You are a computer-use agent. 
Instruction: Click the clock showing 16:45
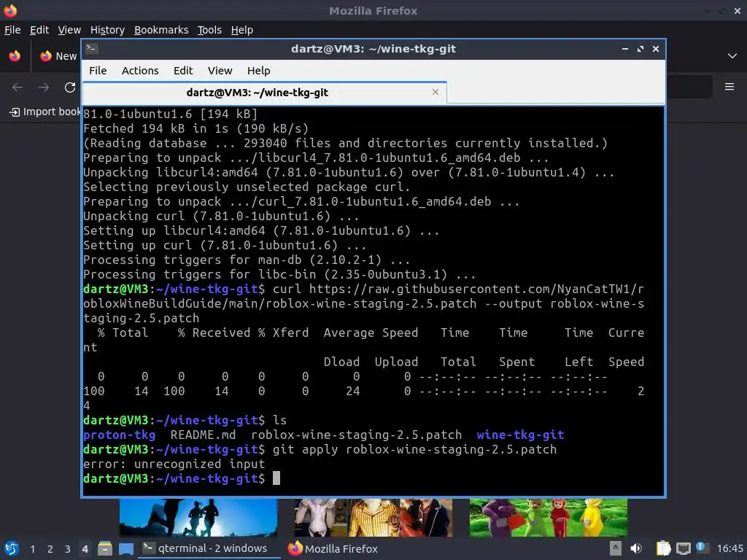(729, 548)
